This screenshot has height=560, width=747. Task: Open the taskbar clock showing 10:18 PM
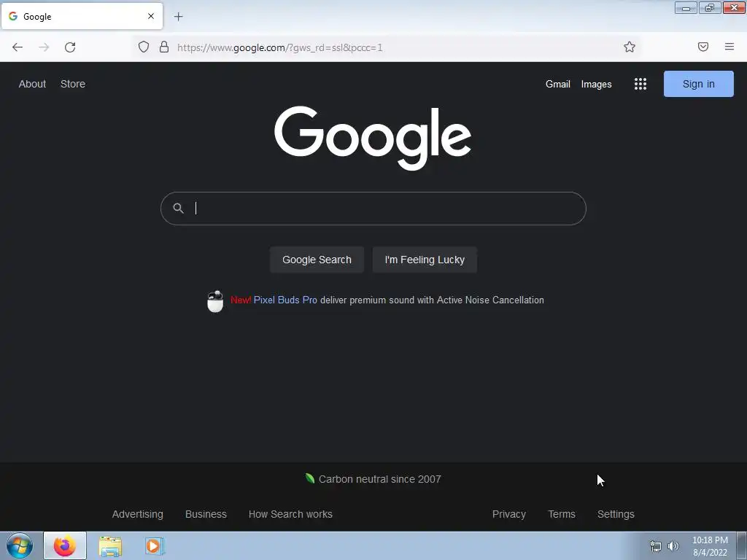coord(710,546)
